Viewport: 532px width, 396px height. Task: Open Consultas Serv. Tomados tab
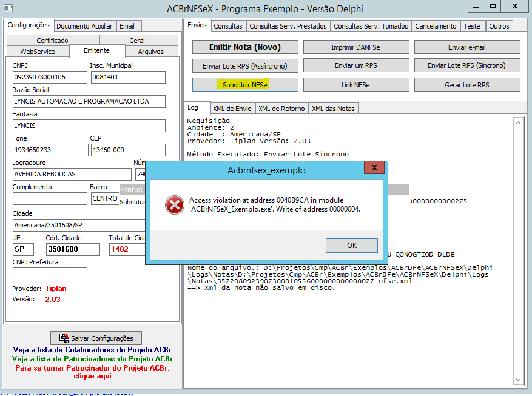[x=371, y=26]
